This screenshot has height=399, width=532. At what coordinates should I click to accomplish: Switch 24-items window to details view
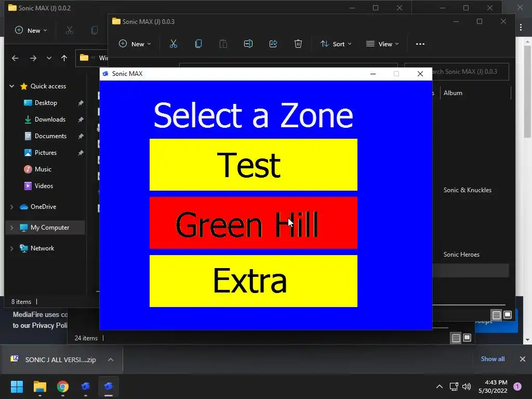[x=456, y=338]
